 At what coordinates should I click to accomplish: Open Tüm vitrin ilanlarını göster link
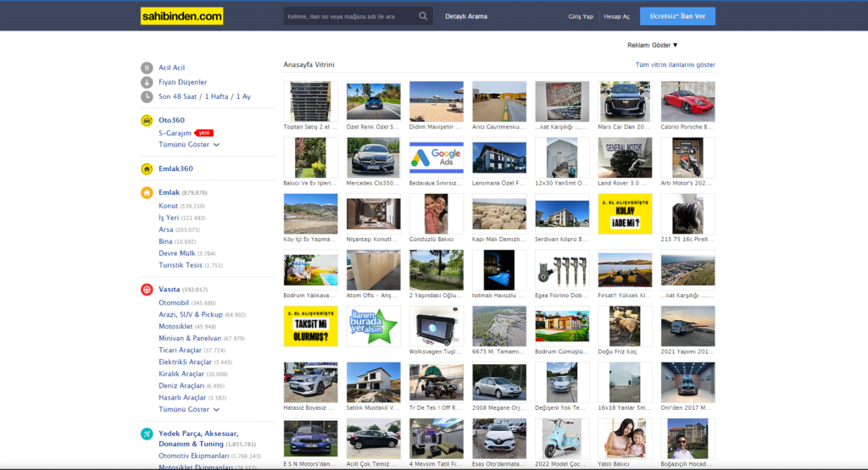[x=675, y=64]
